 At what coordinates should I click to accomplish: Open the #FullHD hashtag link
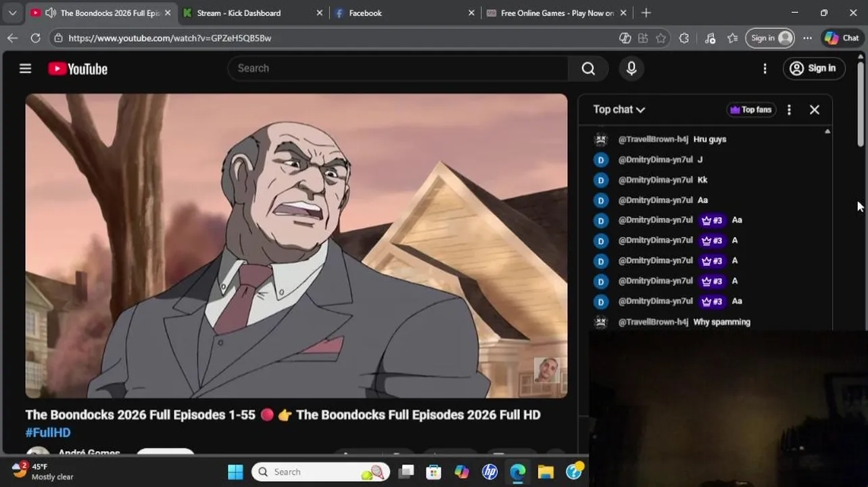pos(48,432)
